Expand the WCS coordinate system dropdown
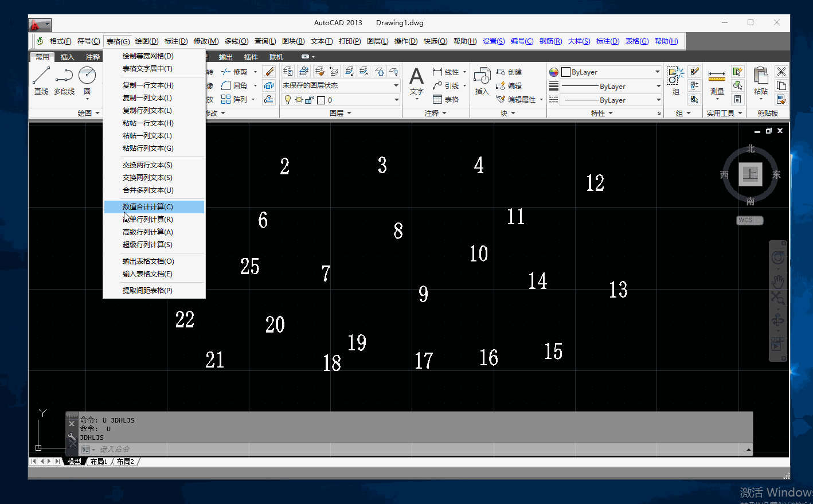The height and width of the screenshot is (504, 813). click(x=749, y=220)
